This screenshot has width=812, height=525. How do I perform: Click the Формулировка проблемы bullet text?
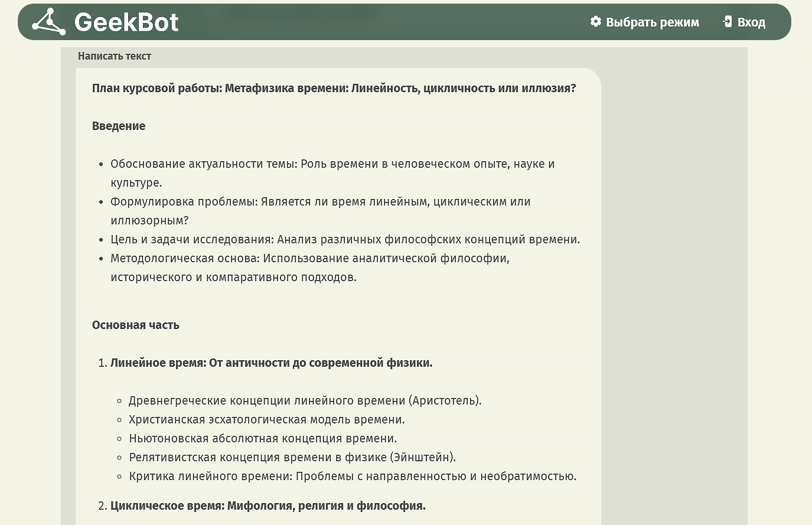[320, 202]
